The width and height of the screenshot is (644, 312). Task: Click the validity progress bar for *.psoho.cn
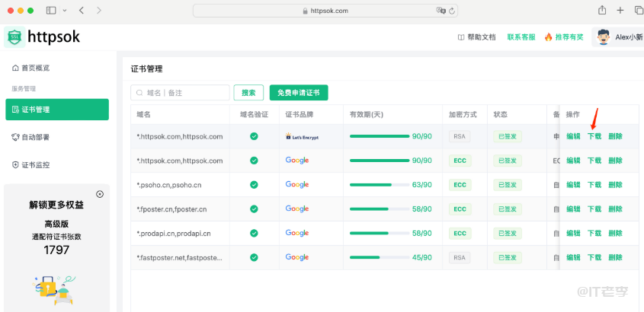click(x=379, y=185)
